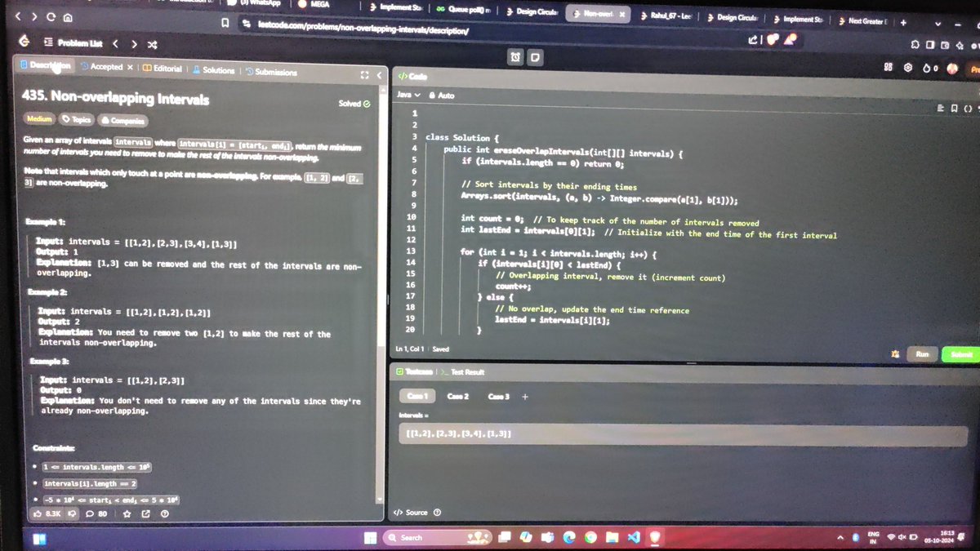Screen dimensions: 980x551
Task: Bookmark the code editor snippet
Action: (955, 108)
